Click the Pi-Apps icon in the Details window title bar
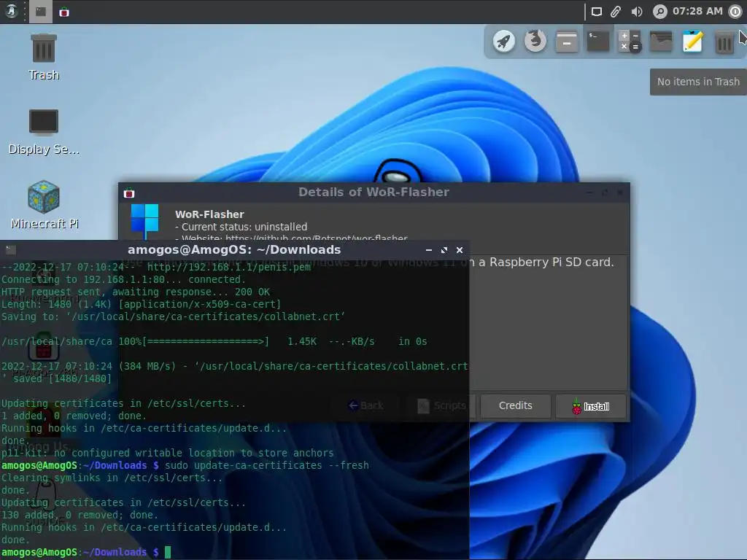 (x=129, y=192)
